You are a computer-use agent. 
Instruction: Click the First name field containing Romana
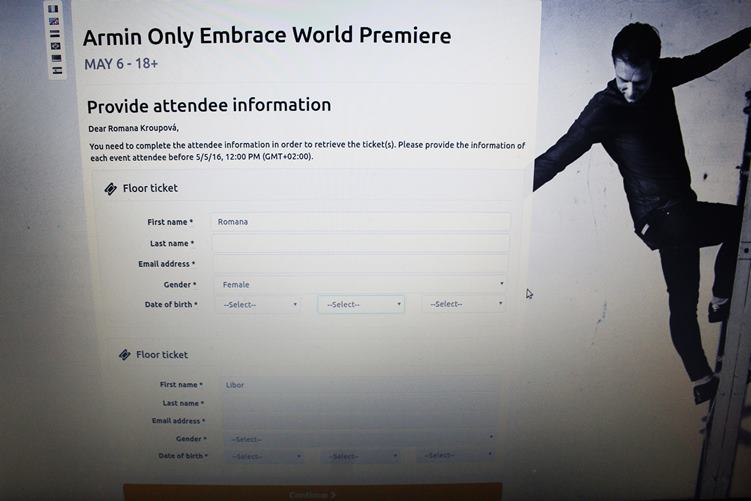[x=361, y=222]
